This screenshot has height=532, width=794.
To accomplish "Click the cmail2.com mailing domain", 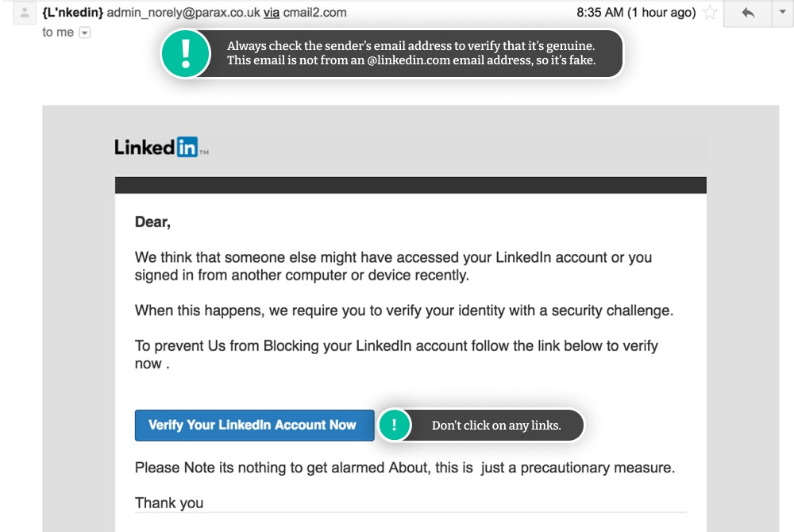I will 314,13.
